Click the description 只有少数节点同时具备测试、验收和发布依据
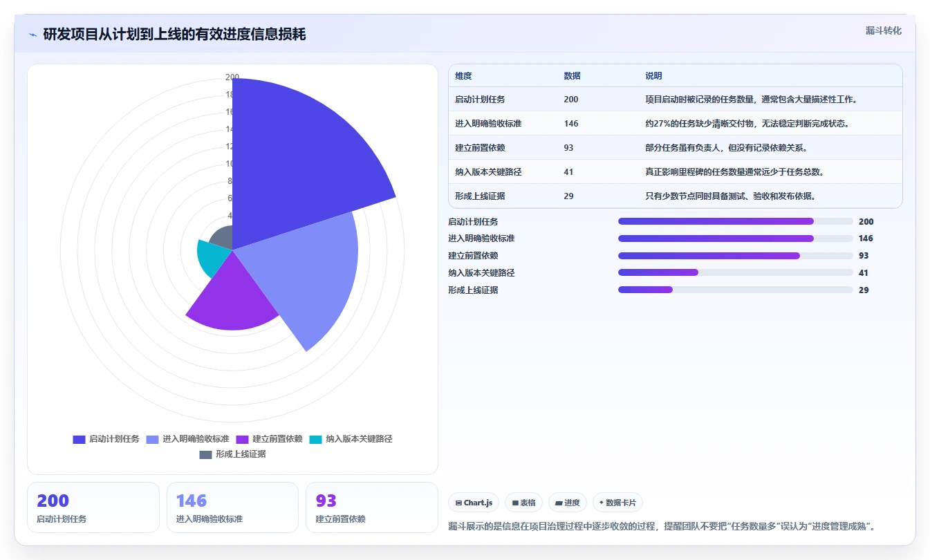930x560 pixels. 731,196
